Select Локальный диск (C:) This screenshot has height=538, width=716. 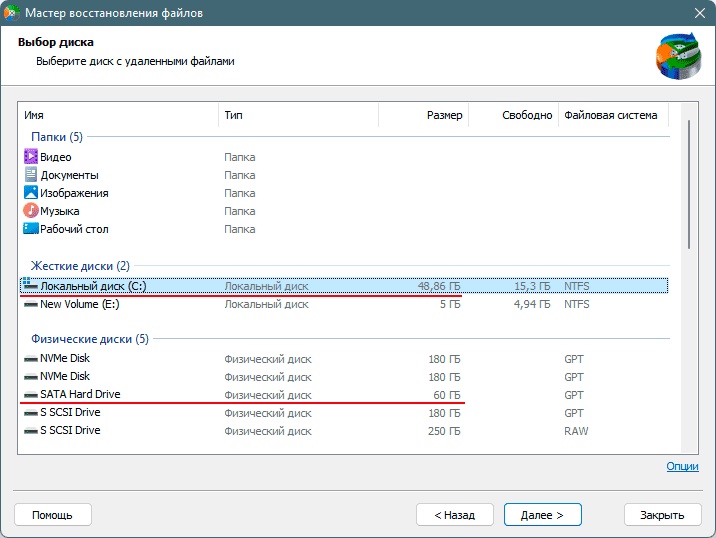coord(344,286)
